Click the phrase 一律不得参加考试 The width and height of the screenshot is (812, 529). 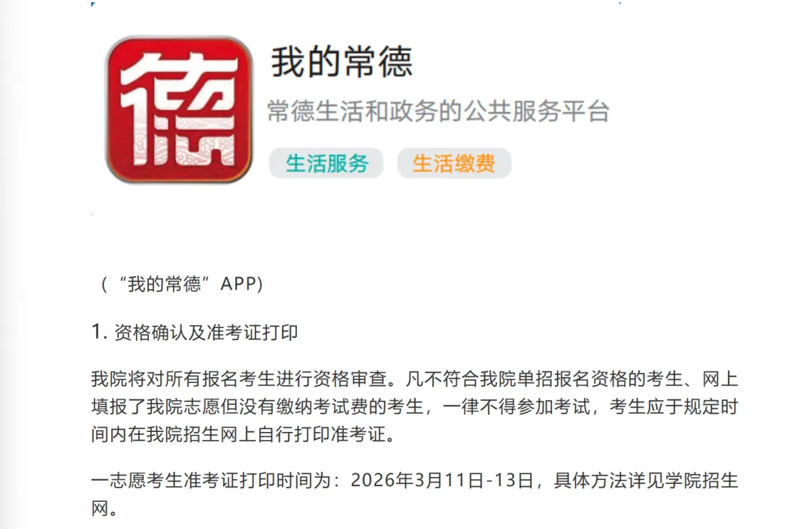517,407
